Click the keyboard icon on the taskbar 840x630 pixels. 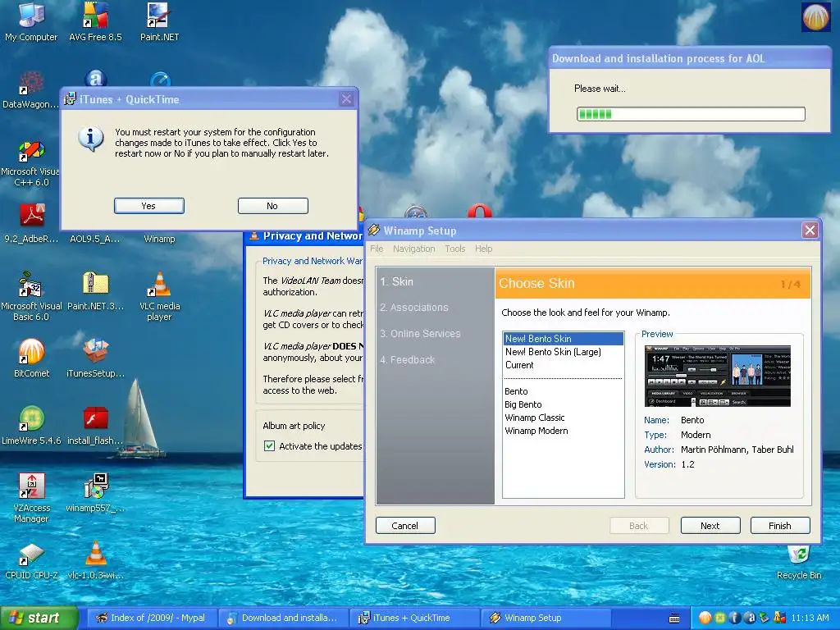pos(674,619)
